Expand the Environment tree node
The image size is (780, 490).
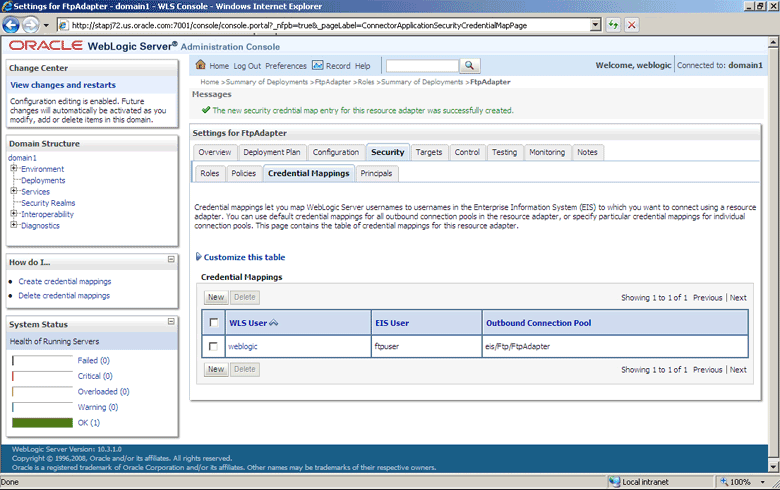(14, 169)
